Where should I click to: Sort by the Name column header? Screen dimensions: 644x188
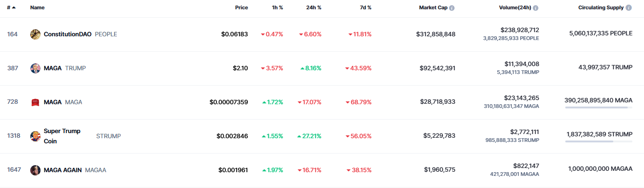(37, 8)
